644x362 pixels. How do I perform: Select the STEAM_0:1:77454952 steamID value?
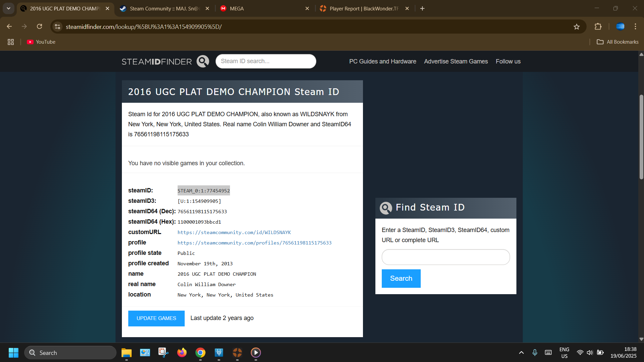tap(204, 191)
